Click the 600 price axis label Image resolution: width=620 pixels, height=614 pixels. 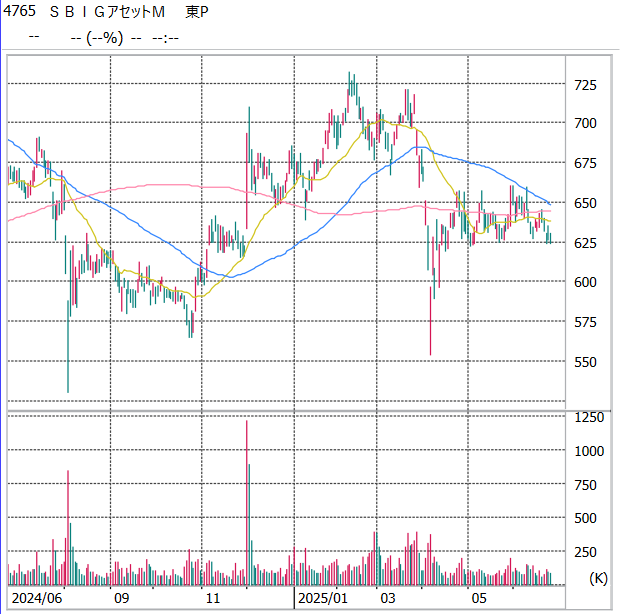(x=585, y=282)
